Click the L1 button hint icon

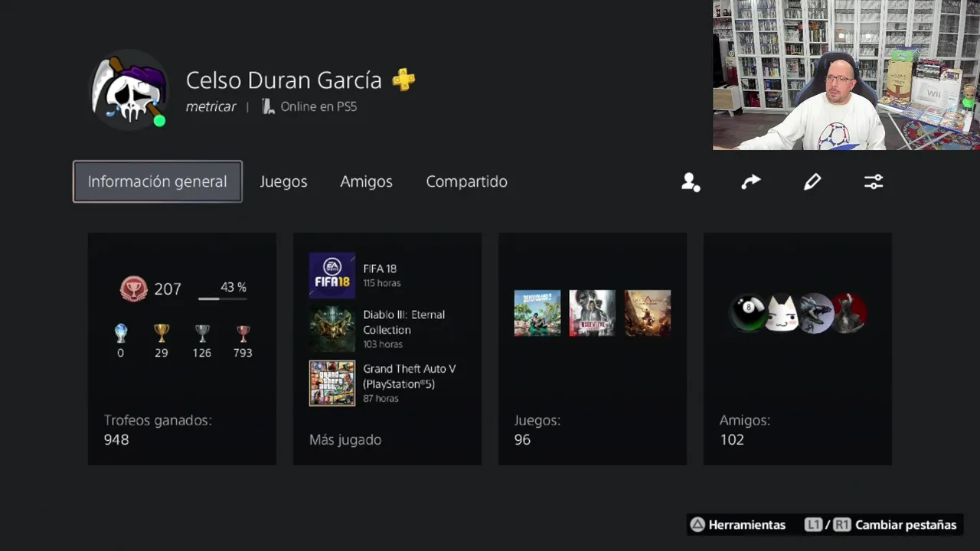click(x=814, y=525)
